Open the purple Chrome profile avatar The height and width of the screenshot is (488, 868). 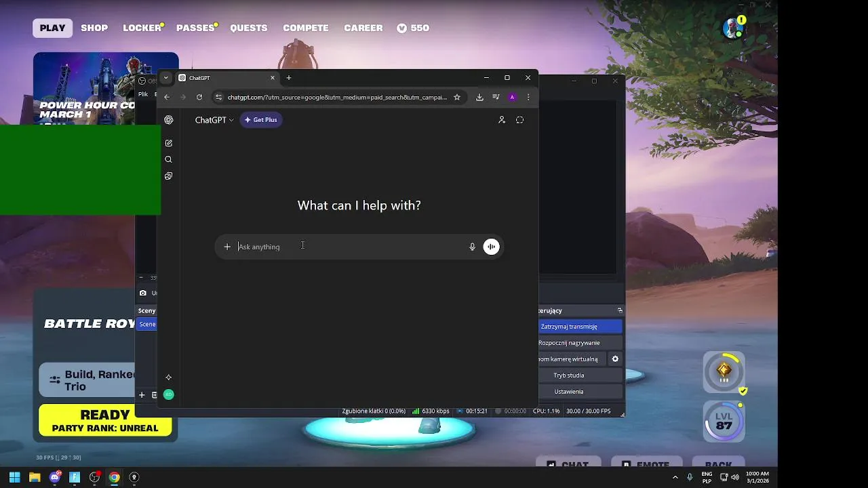tap(512, 97)
